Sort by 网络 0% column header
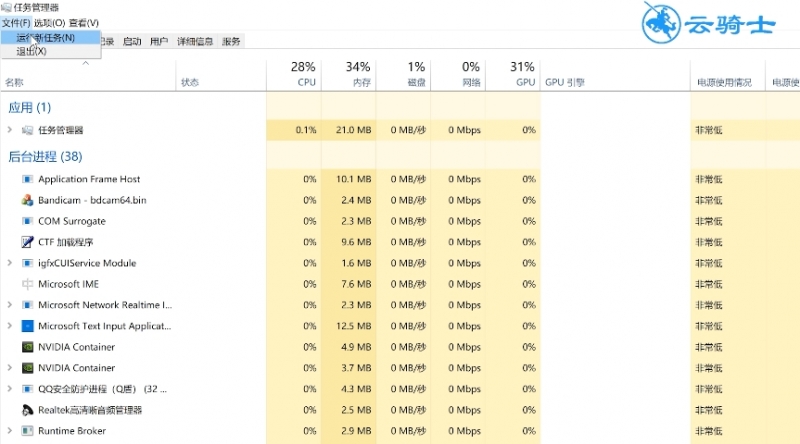Image resolution: width=800 pixels, height=444 pixels. tap(458, 76)
